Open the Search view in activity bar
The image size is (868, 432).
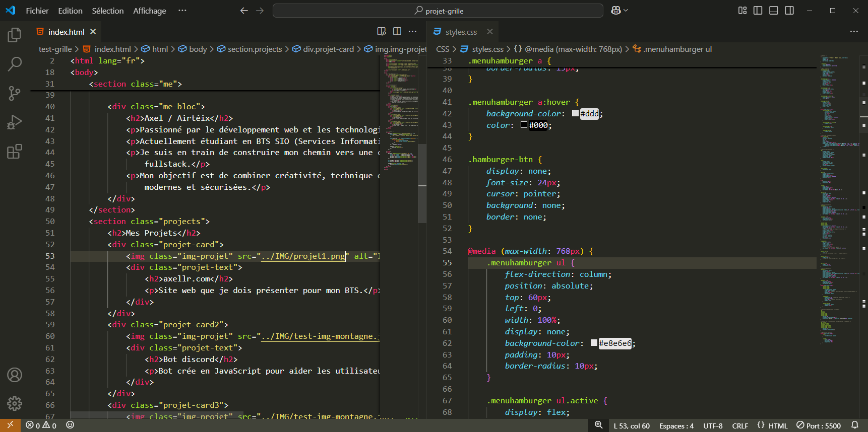pos(15,64)
